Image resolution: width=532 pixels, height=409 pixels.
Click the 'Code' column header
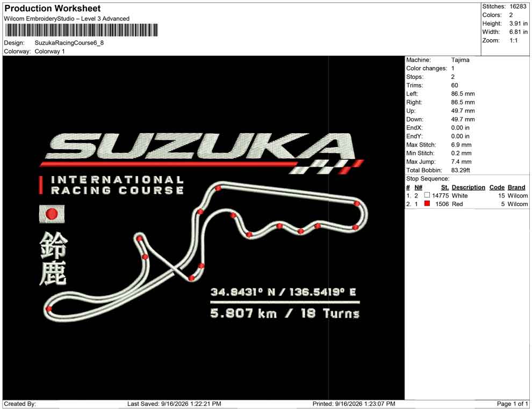(497, 187)
